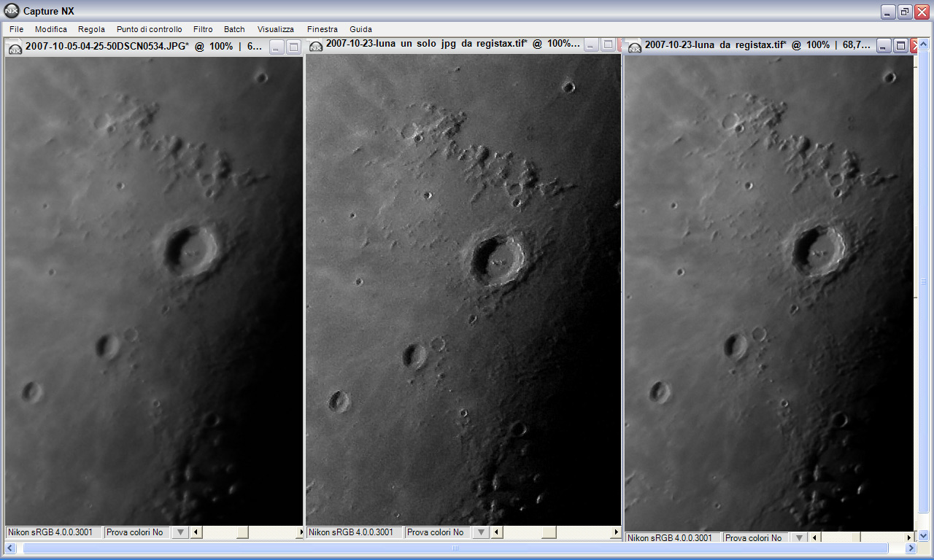Click horizontal scroll thumb in 'luna un solo jpg' window
Screen dimensions: 934x560
[x=549, y=532]
